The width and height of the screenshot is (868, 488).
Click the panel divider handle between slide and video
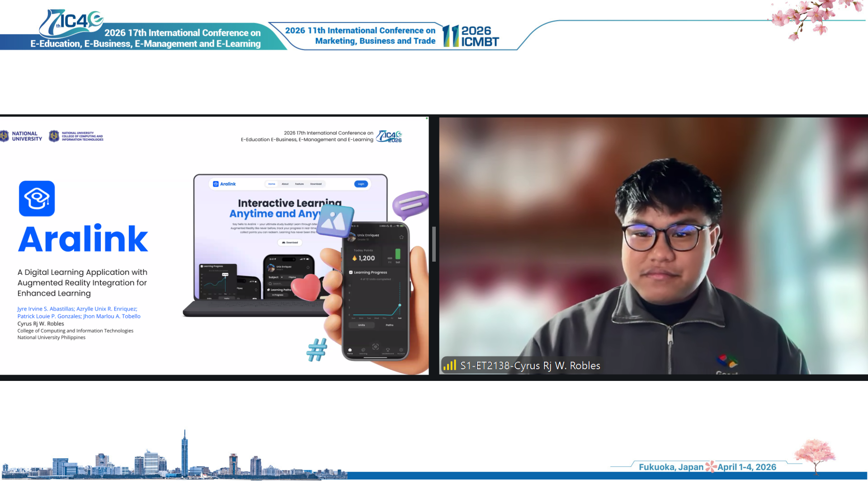(x=434, y=244)
